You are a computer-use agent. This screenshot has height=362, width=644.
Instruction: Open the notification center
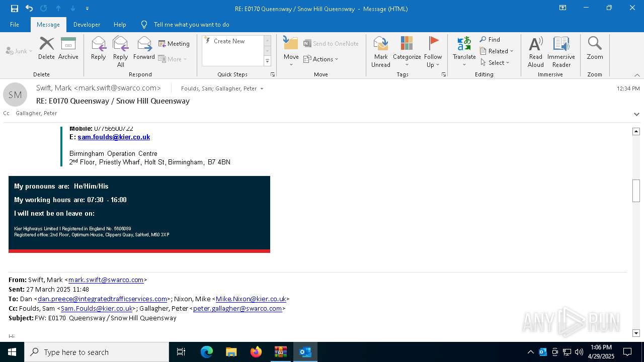tap(627, 352)
